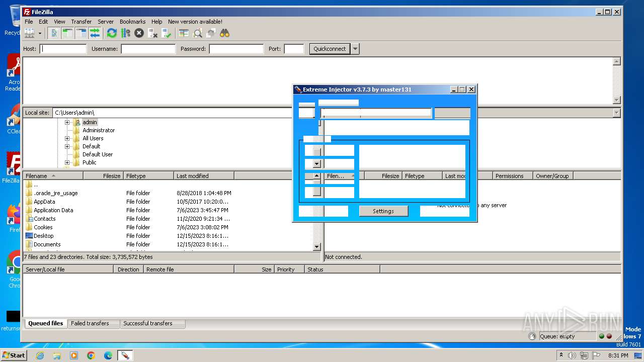Open the View menu
The height and width of the screenshot is (362, 644).
tap(59, 22)
